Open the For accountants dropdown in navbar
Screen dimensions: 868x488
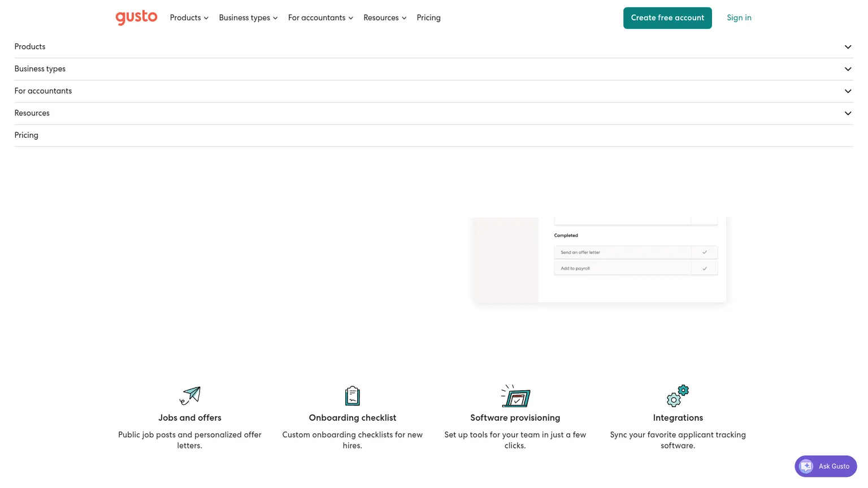[x=320, y=18]
